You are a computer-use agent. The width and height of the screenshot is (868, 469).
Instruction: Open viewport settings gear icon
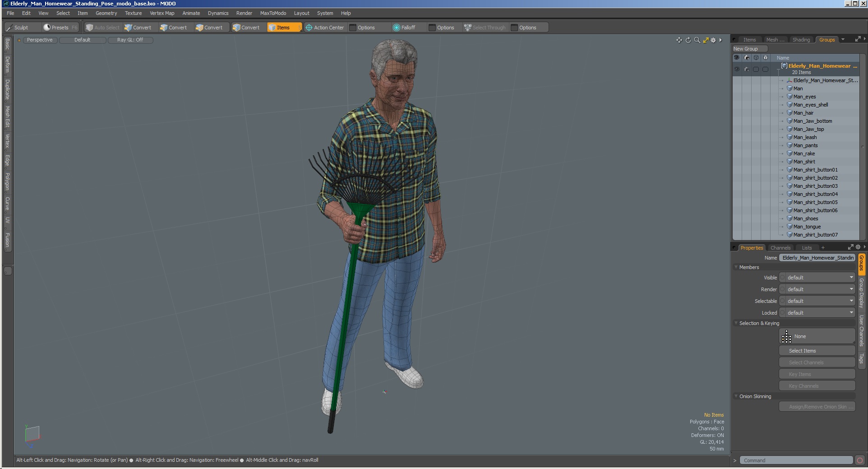(x=713, y=40)
